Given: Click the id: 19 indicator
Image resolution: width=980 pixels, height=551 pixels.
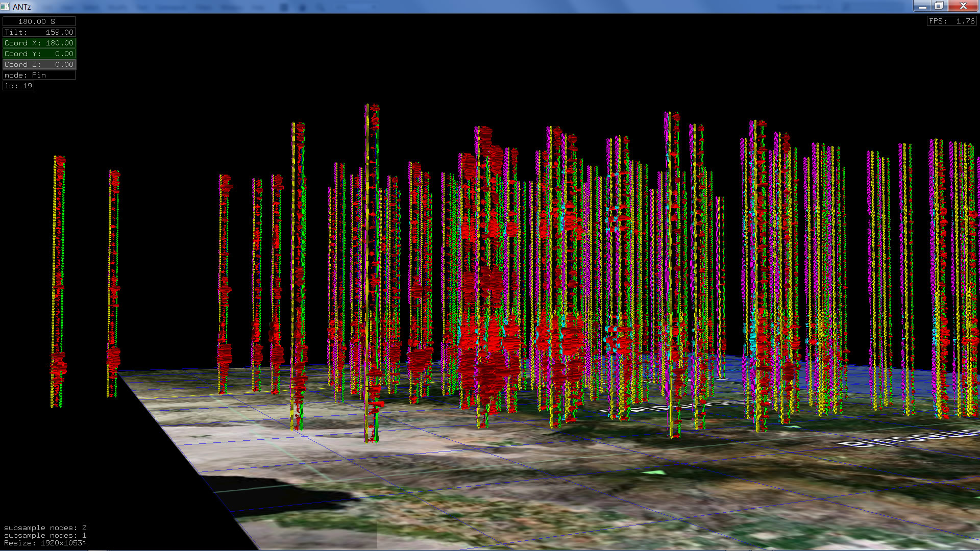Looking at the screenshot, I should (x=18, y=86).
